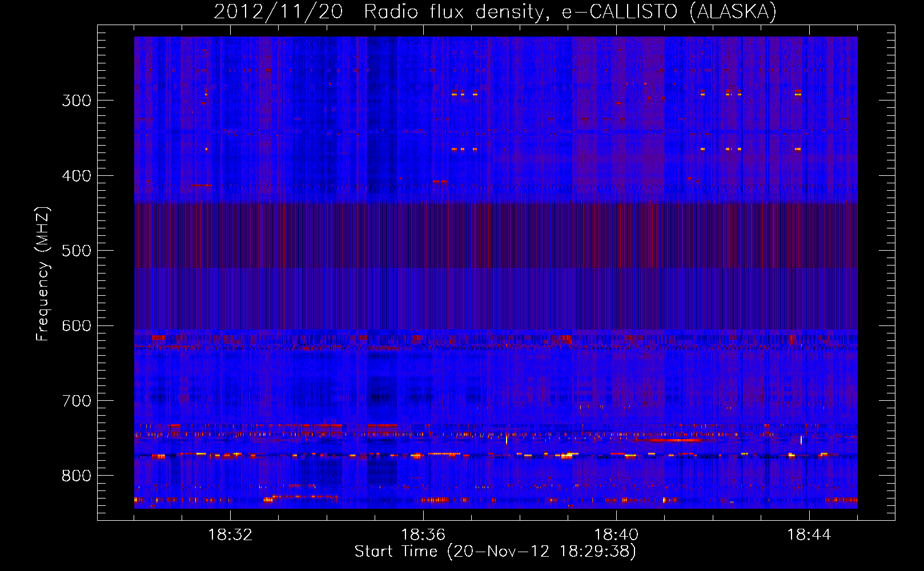The height and width of the screenshot is (571, 924).
Task: Click the 300 frequency tick label
Action: tap(77, 100)
